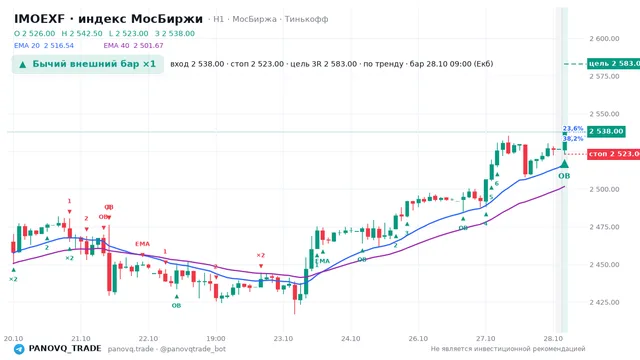Click the '38,2%' Fibonacci level label
This screenshot has height=360, width=640.
click(573, 139)
